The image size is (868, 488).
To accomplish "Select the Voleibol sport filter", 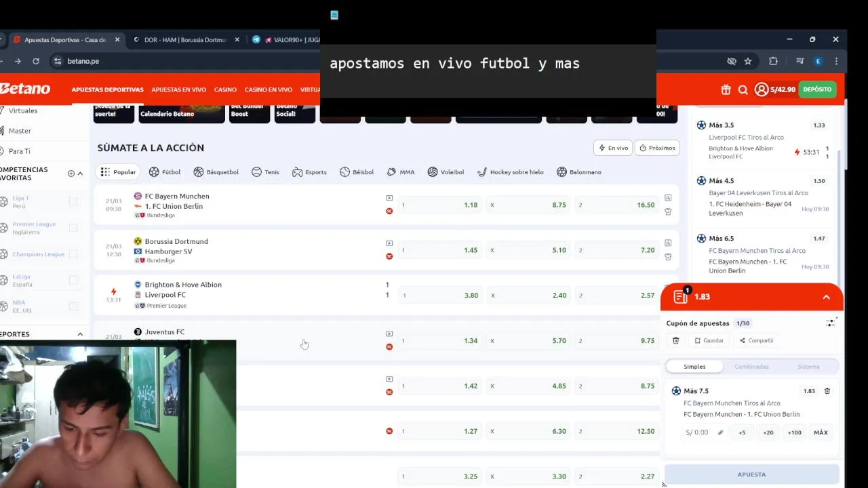I will pyautogui.click(x=446, y=172).
